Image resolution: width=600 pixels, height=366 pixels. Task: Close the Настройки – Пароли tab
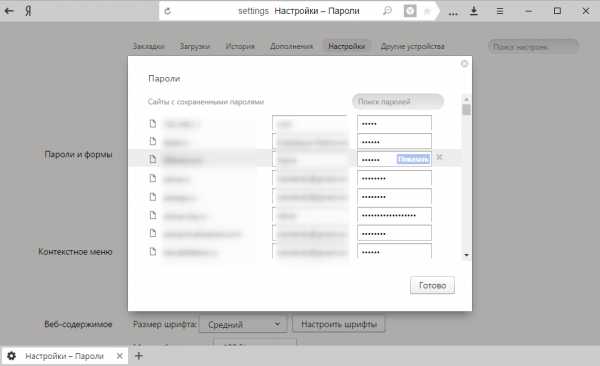point(119,356)
